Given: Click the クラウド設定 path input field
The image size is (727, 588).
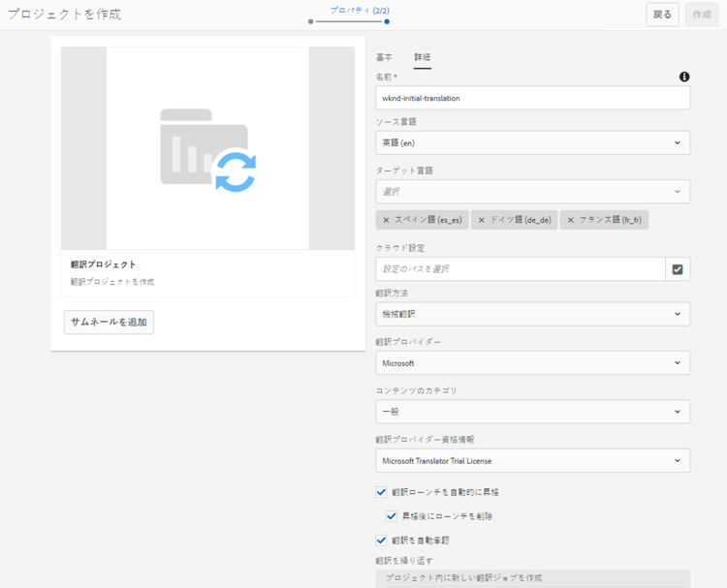Looking at the screenshot, I should [x=521, y=269].
